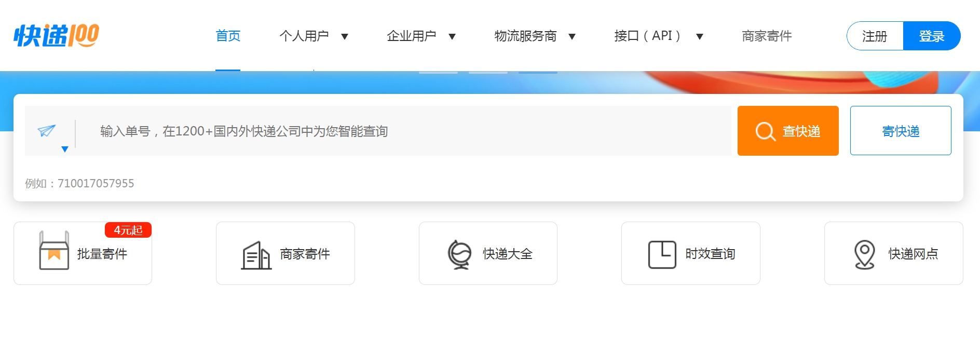This screenshot has height=342, width=980.
Task: Click the 注册 button
Action: click(x=875, y=36)
